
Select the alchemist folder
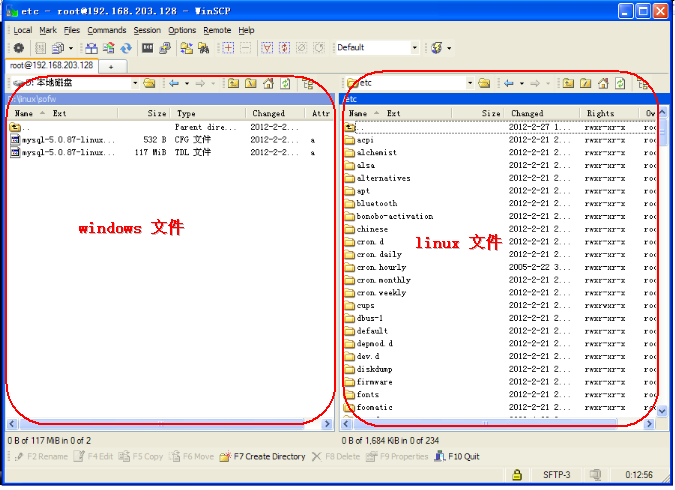tap(371, 152)
